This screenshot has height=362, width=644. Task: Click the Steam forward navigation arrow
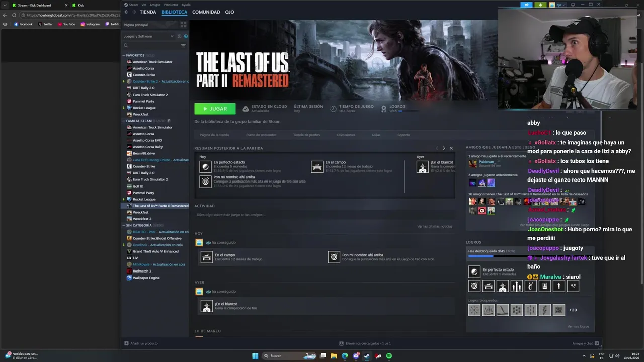pos(134,12)
